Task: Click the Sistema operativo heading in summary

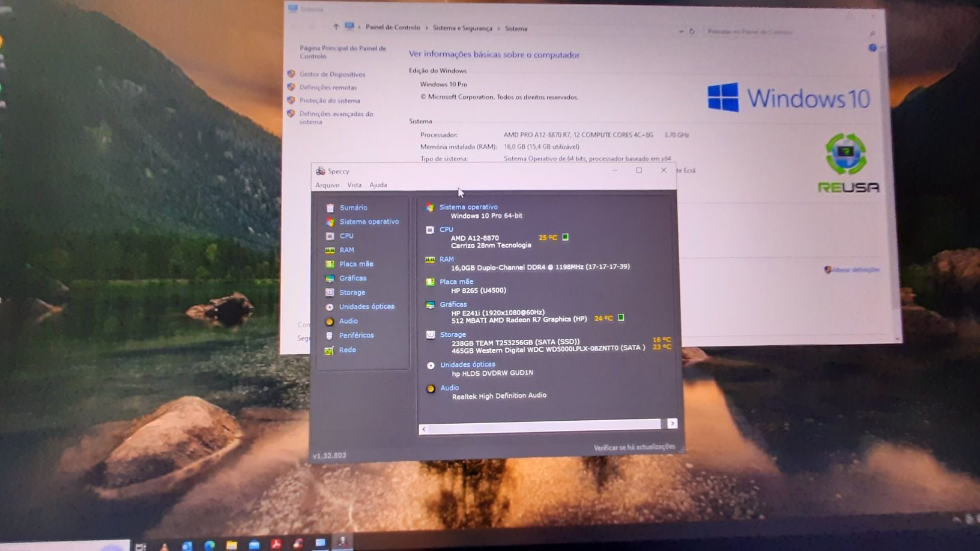Action: [x=468, y=207]
